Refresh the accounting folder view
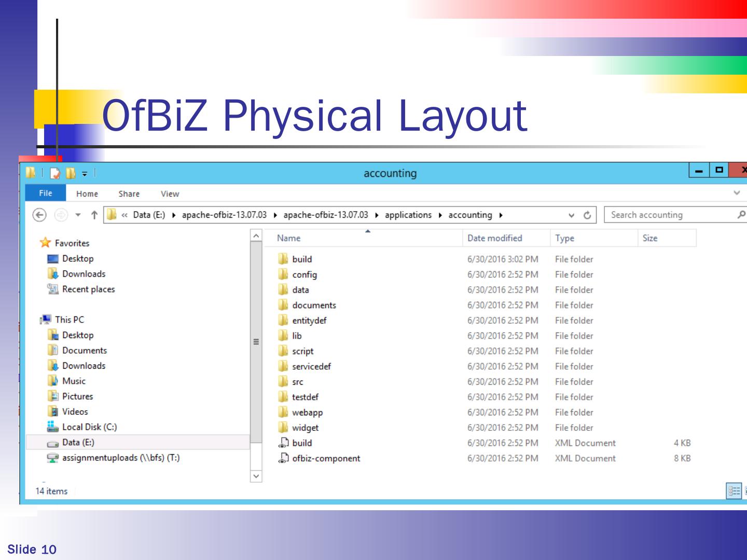The image size is (747, 560). click(587, 215)
